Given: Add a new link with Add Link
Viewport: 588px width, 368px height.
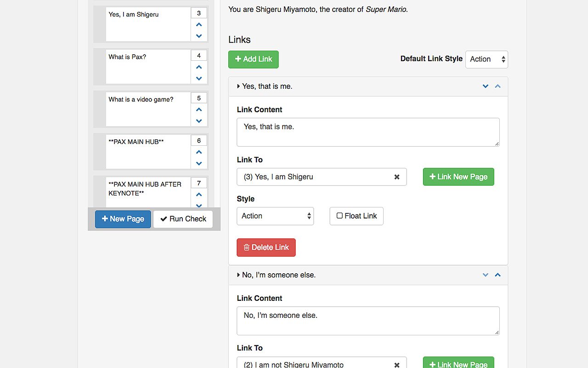Looking at the screenshot, I should tap(254, 59).
